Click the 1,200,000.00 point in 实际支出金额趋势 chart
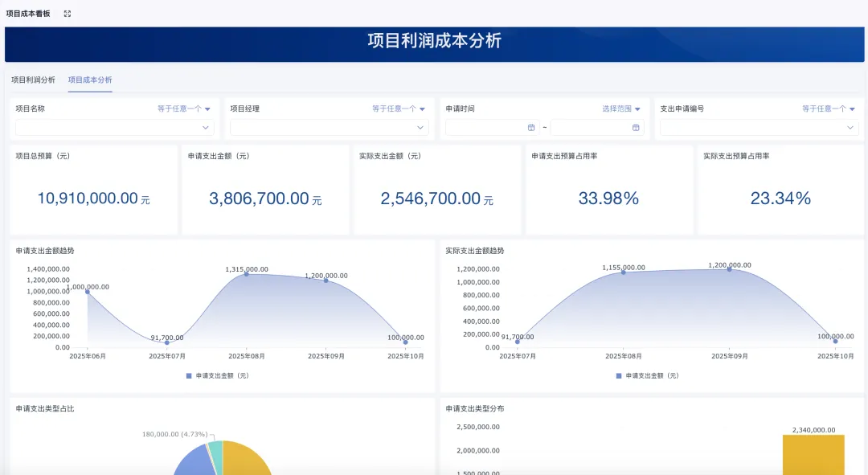 point(730,269)
